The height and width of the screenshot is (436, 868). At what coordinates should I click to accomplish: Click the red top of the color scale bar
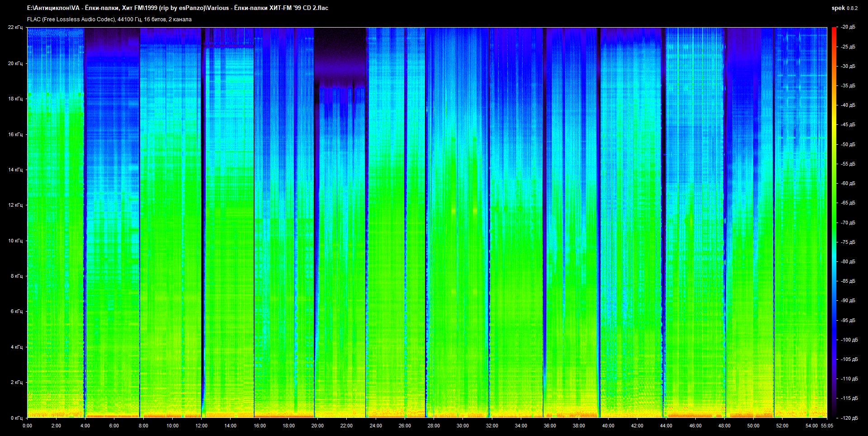[834, 31]
